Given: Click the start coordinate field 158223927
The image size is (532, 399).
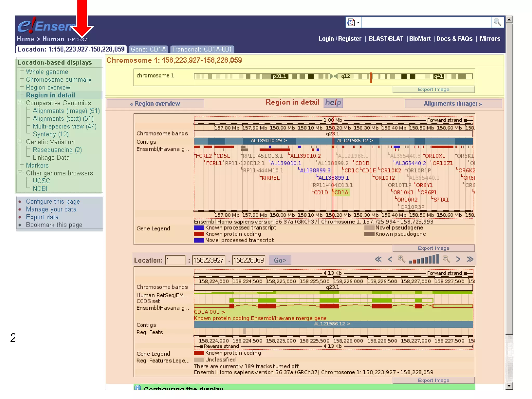Looking at the screenshot, I should coord(208,260).
